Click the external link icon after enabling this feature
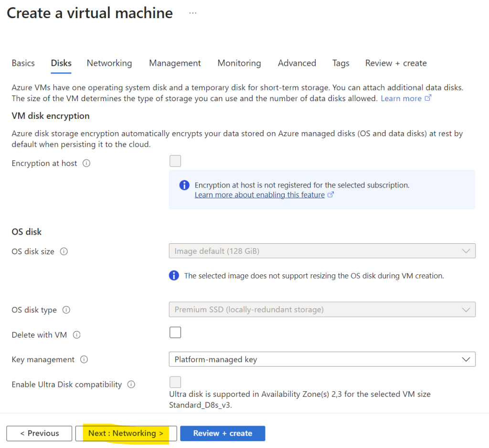Image resolution: width=489 pixels, height=448 pixels. pyautogui.click(x=330, y=195)
